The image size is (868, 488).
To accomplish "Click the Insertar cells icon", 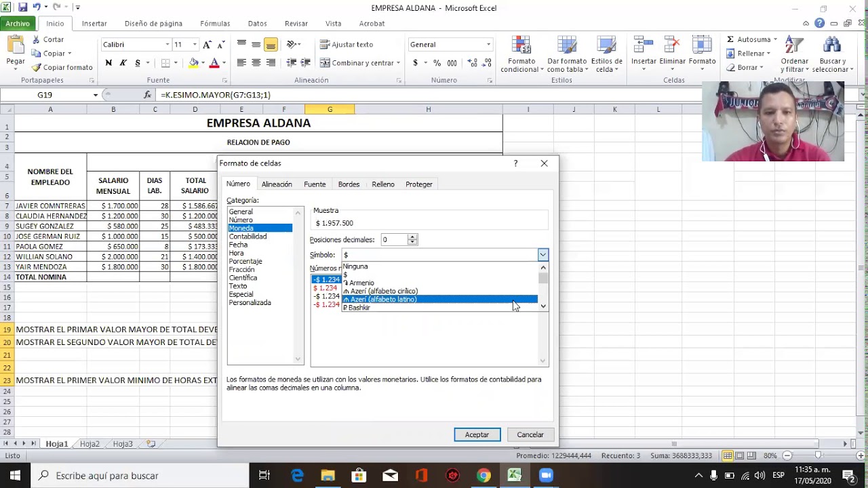I will click(644, 45).
